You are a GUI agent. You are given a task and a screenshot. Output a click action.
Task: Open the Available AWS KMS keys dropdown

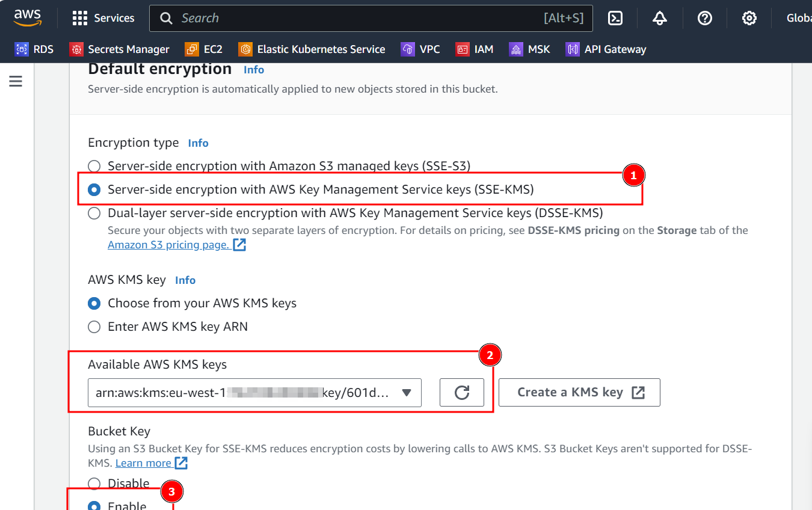[x=254, y=393]
